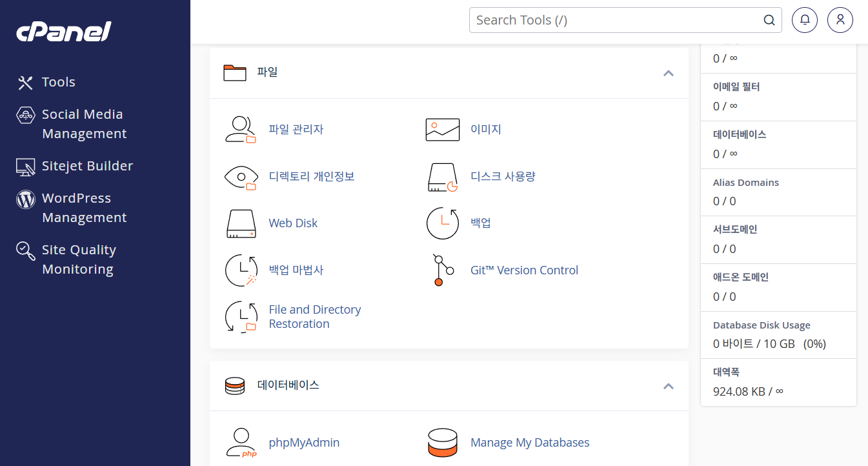Open the user account avatar menu
Image resolution: width=868 pixels, height=466 pixels.
click(x=840, y=20)
